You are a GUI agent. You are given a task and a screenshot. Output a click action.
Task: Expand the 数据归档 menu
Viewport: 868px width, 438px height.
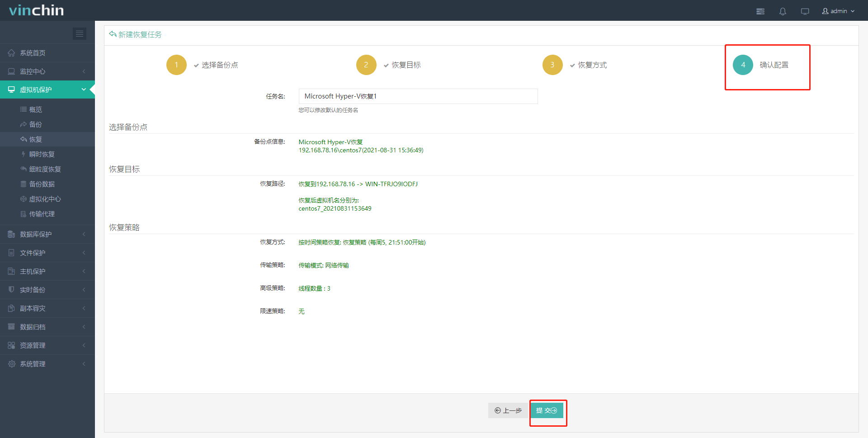point(47,327)
